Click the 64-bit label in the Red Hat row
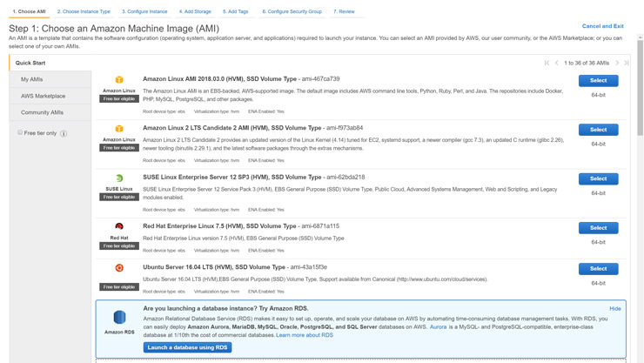The height and width of the screenshot is (363, 644). pos(599,242)
